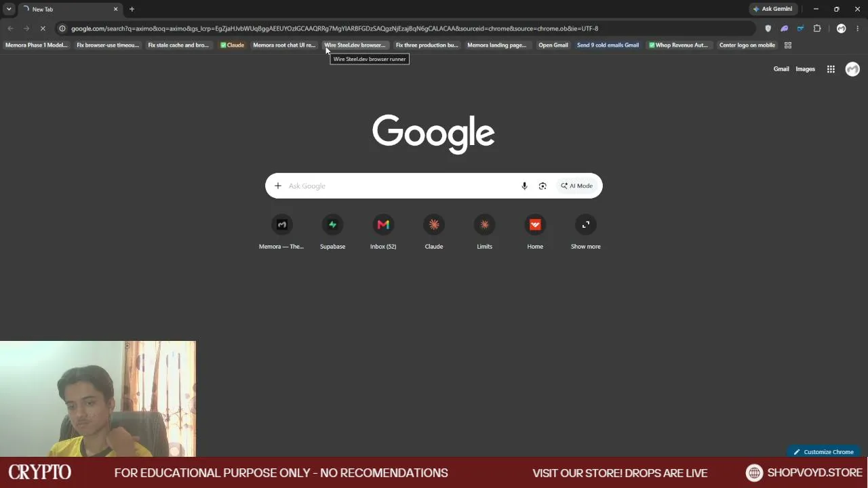Click the Customize Chrome button

pyautogui.click(x=824, y=452)
